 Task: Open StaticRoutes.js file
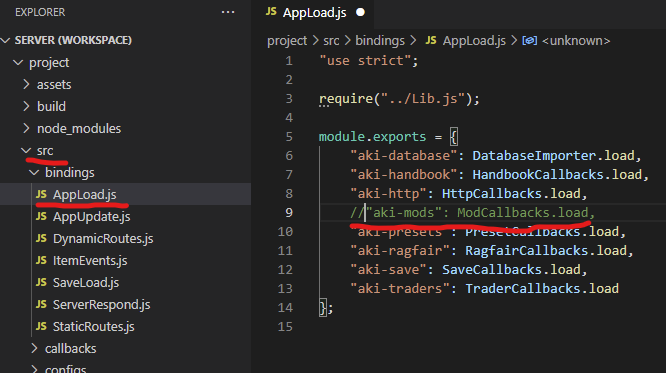(x=93, y=327)
